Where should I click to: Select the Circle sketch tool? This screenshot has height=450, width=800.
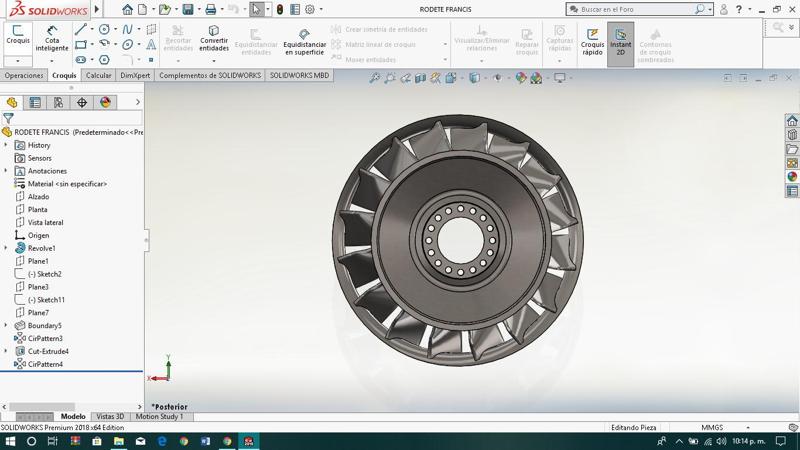(104, 30)
